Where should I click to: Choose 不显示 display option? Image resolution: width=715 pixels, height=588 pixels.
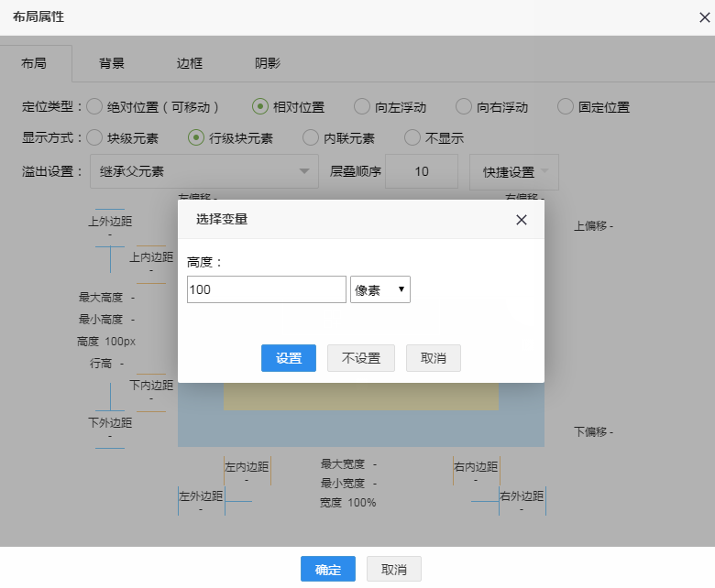pyautogui.click(x=412, y=138)
